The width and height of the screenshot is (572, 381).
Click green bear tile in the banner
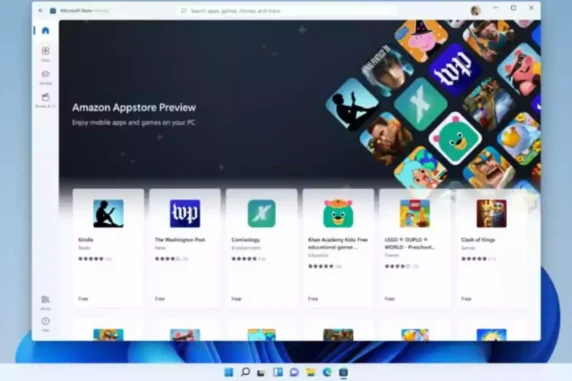(x=455, y=138)
